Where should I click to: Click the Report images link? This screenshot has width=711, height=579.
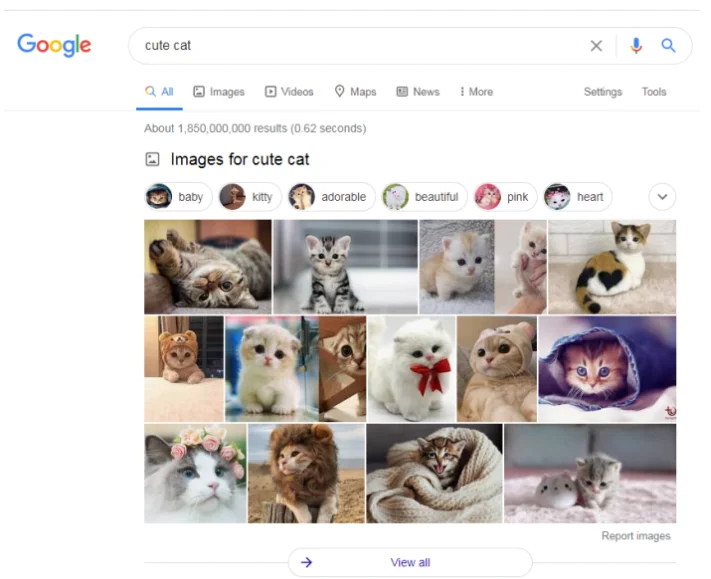636,536
